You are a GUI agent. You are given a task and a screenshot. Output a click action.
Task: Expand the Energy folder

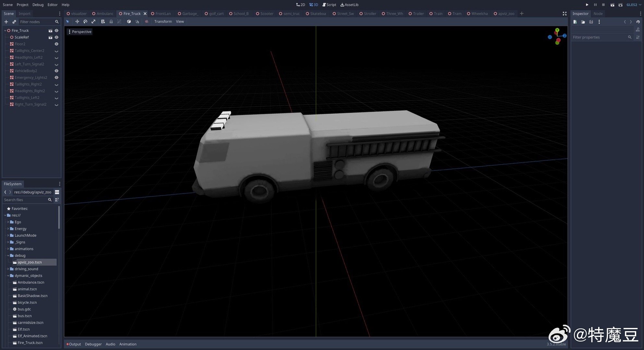pyautogui.click(x=8, y=229)
